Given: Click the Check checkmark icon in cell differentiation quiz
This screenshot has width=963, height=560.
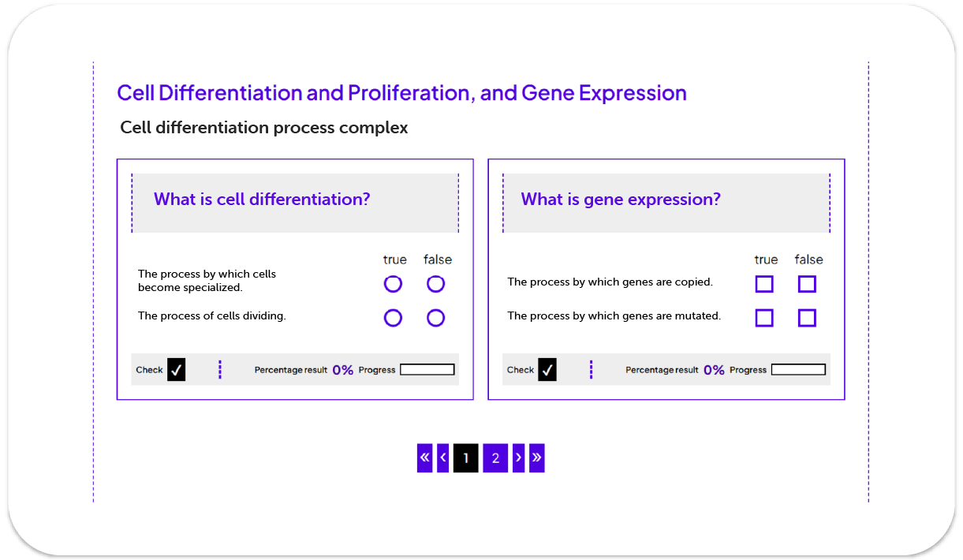Looking at the screenshot, I should 176,369.
